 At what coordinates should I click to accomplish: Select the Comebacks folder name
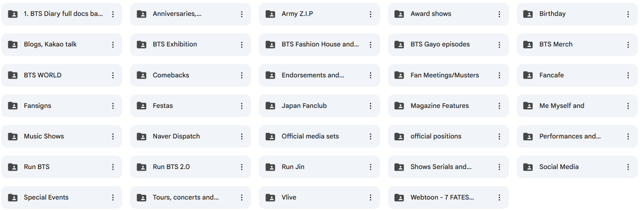coord(171,75)
